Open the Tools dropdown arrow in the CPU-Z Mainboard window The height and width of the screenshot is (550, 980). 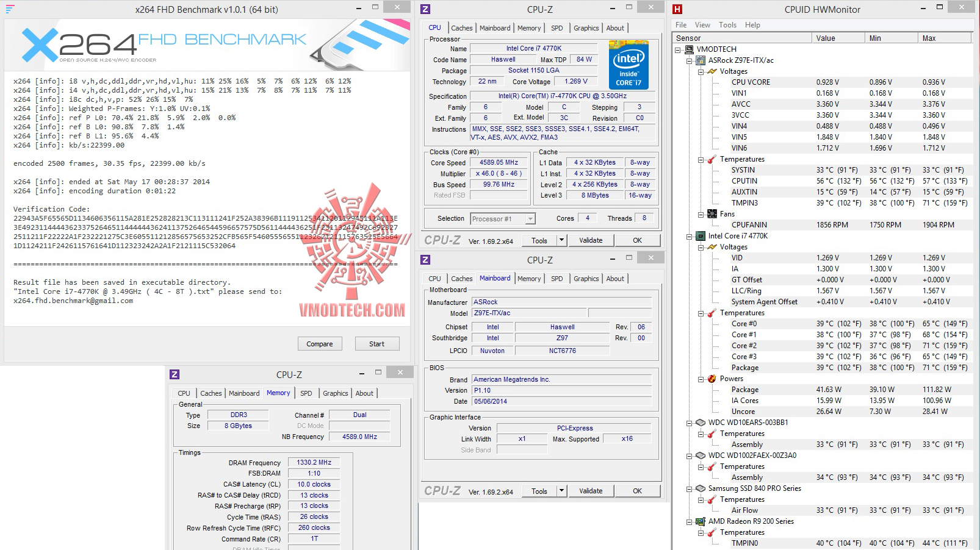(x=561, y=491)
